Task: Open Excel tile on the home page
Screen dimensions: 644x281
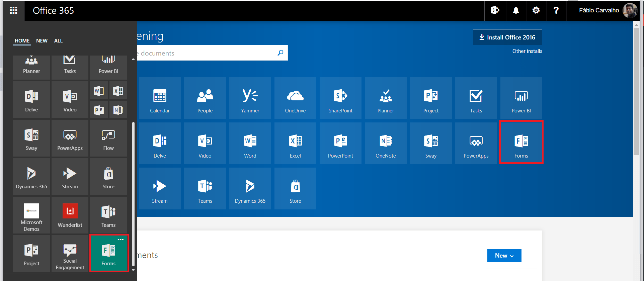Action: [x=295, y=143]
